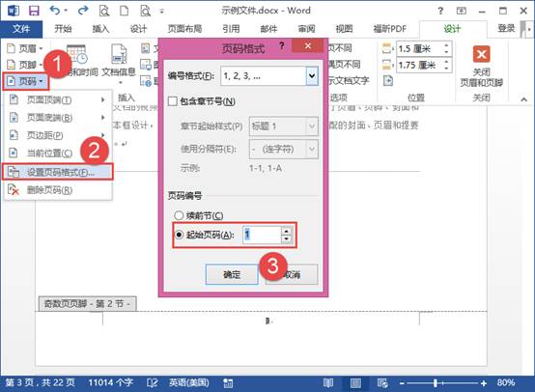This screenshot has width=535, height=392.
Task: Click the proofing errors icon in status bar
Action: coord(152,382)
